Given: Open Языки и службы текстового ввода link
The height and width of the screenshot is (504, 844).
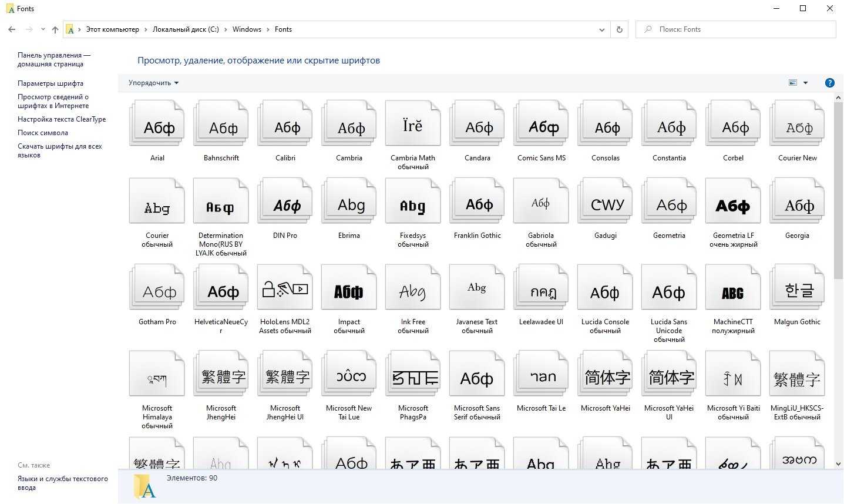Looking at the screenshot, I should (x=63, y=483).
